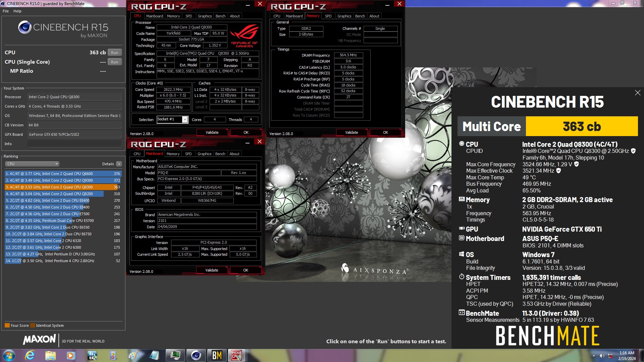The height and width of the screenshot is (362, 644).
Task: Click Validate in the CPU tab CPU-Z window
Action: (x=212, y=132)
